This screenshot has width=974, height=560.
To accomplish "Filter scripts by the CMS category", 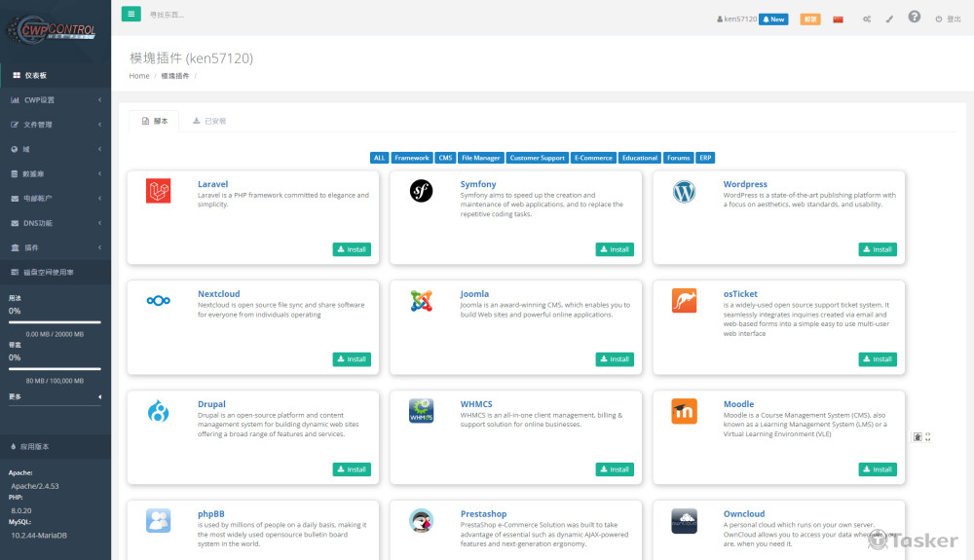I will 445,158.
